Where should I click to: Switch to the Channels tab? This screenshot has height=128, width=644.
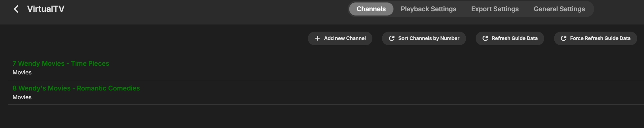point(371,9)
